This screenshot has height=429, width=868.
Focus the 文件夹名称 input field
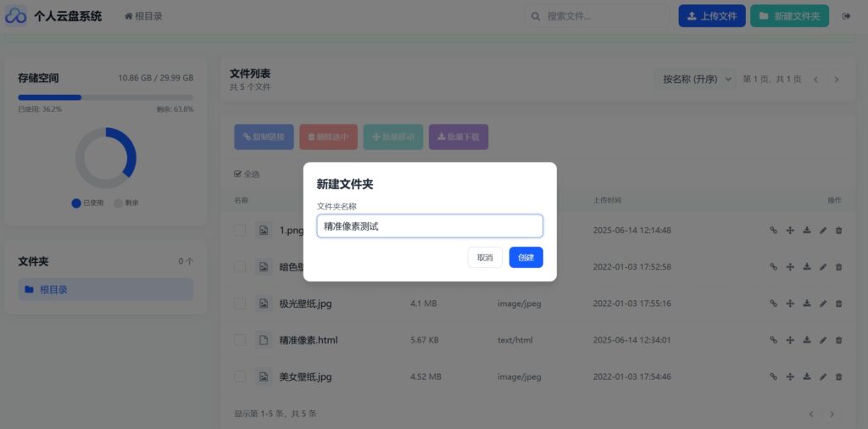(x=430, y=226)
